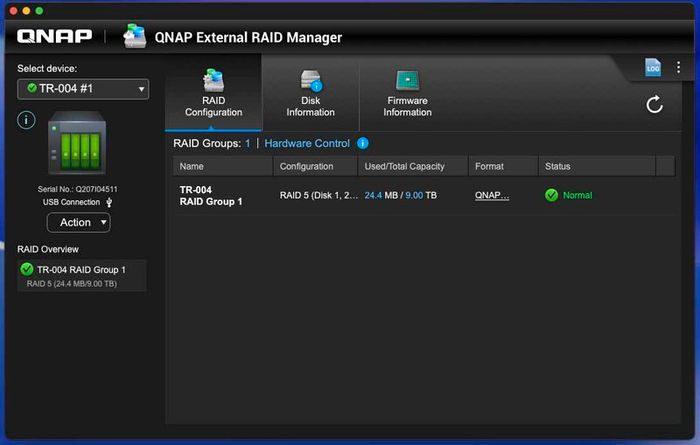Click the 24.4 MB / 9.00 TB capacity
The image size is (700, 445).
click(400, 195)
